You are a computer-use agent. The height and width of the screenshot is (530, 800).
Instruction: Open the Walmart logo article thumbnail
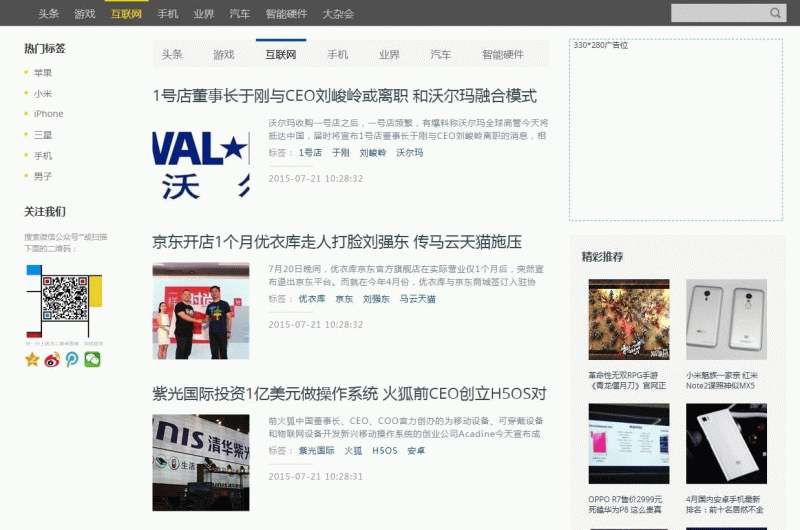(x=201, y=165)
